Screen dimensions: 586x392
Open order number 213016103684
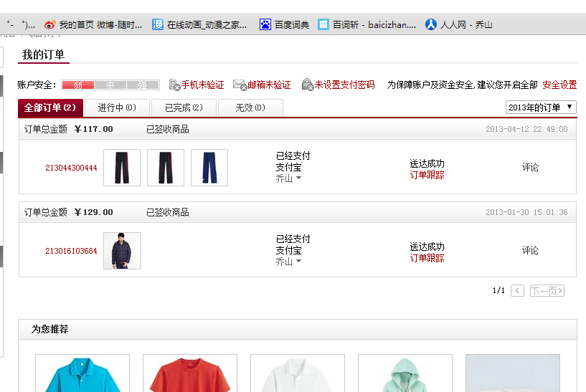[71, 251]
